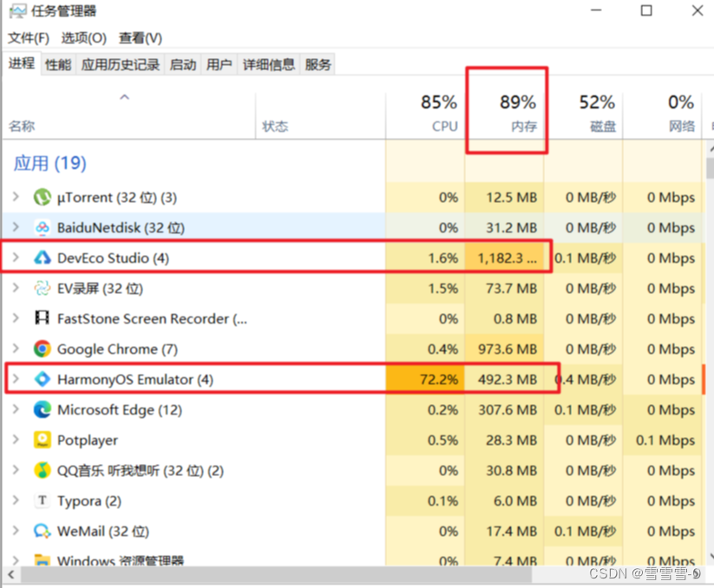Click the vertical scrollbar thumb
Image resolution: width=714 pixels, height=588 pixels.
pos(710,168)
